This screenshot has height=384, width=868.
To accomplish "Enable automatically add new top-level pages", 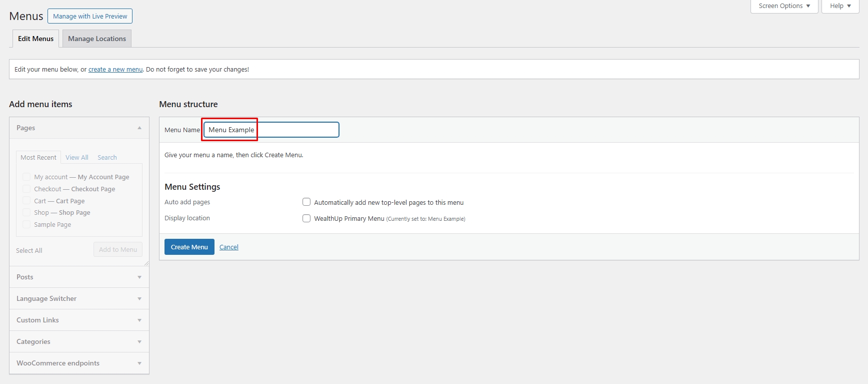I will (x=306, y=202).
